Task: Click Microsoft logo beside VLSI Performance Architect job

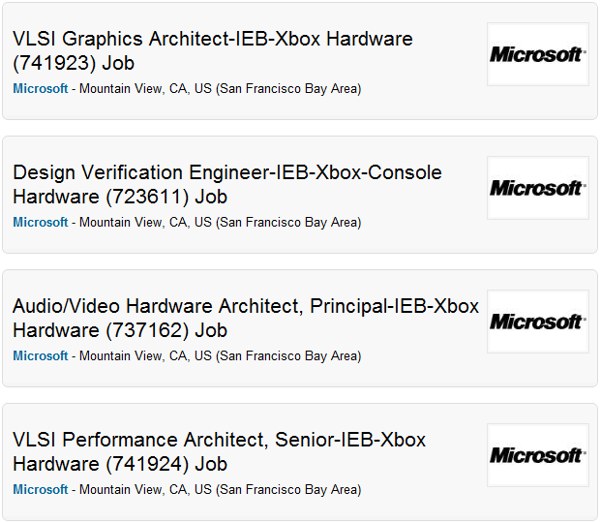Action: [x=537, y=456]
